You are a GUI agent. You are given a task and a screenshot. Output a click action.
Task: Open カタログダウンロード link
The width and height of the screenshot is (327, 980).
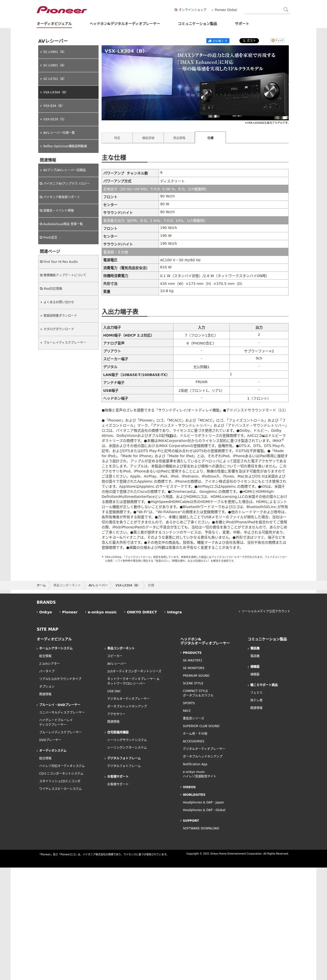coord(68,329)
